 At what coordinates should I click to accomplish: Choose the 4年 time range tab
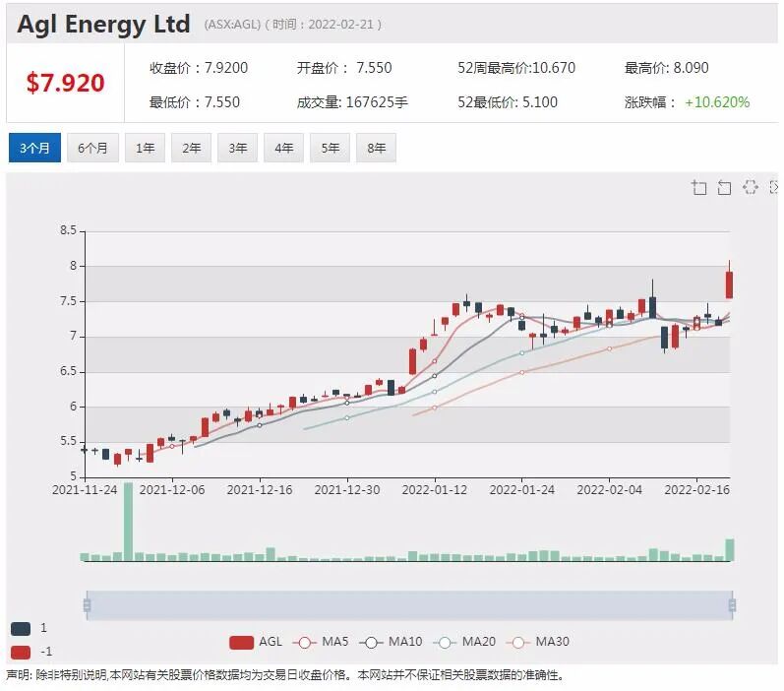coord(283,148)
